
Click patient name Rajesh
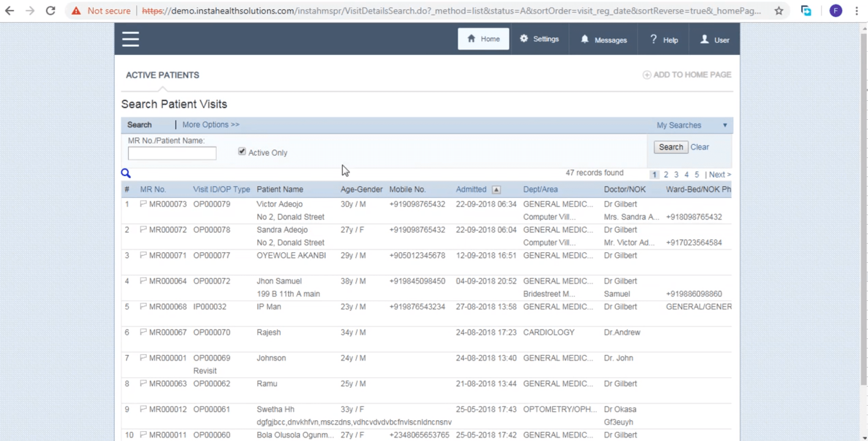click(x=269, y=332)
